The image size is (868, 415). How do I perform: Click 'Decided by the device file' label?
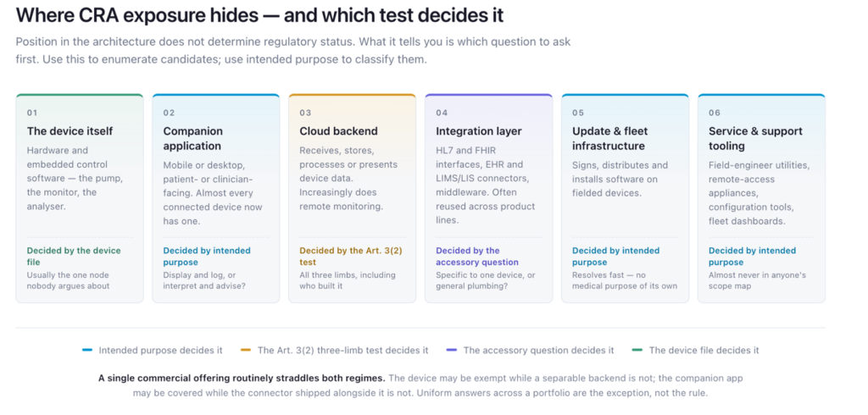click(x=74, y=256)
